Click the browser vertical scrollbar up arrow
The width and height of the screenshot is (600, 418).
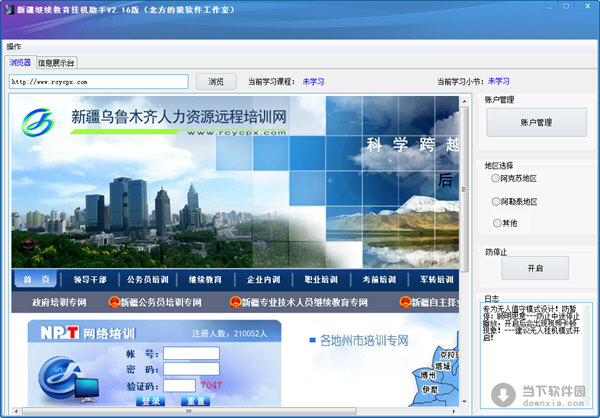[x=464, y=101]
